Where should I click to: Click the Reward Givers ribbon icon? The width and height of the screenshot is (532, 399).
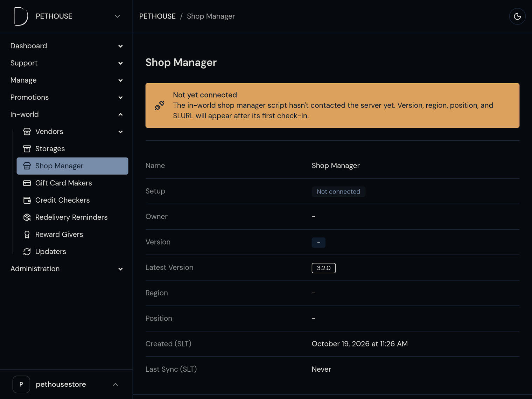[27, 234]
